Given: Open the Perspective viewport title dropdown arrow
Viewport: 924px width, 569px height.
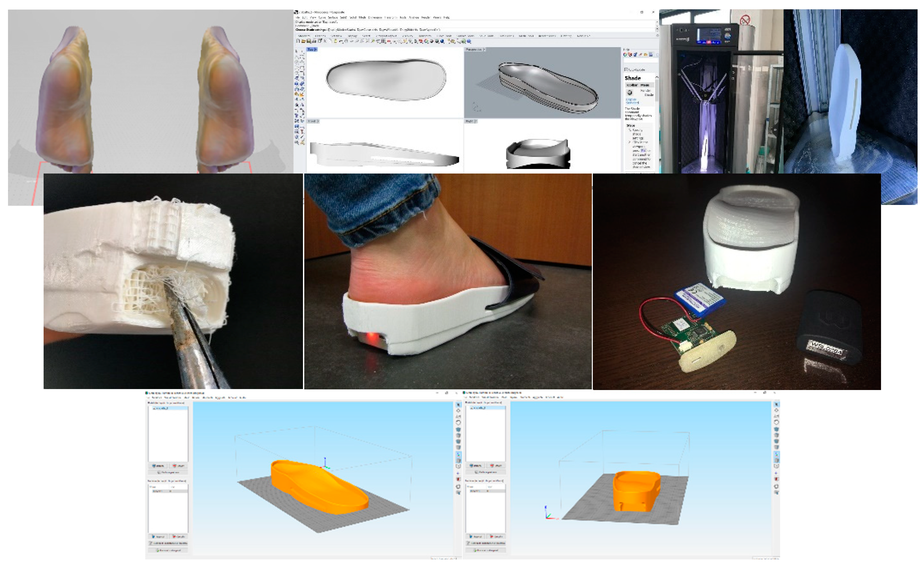Looking at the screenshot, I should 484,50.
